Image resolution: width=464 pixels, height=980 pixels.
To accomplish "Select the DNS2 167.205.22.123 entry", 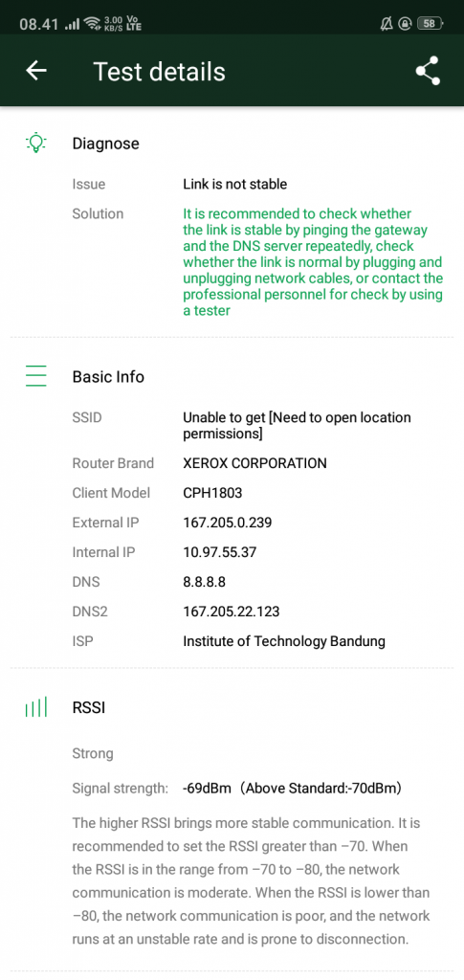I will tap(232, 612).
